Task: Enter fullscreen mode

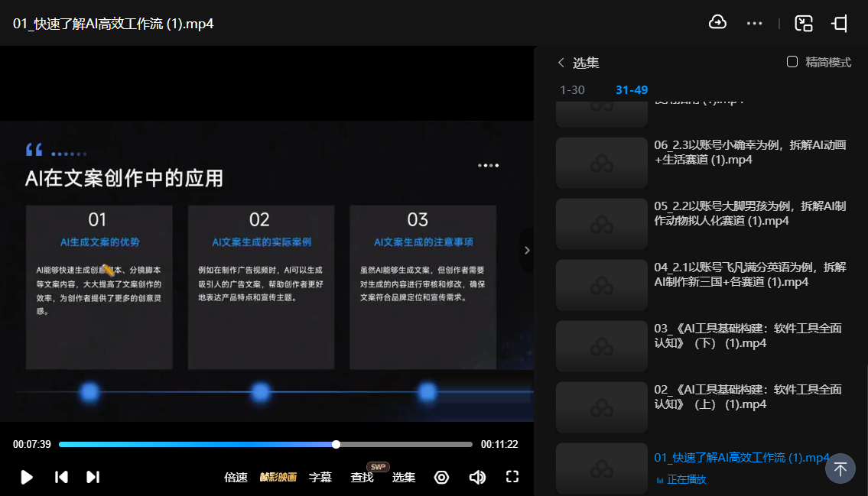Action: click(x=512, y=477)
